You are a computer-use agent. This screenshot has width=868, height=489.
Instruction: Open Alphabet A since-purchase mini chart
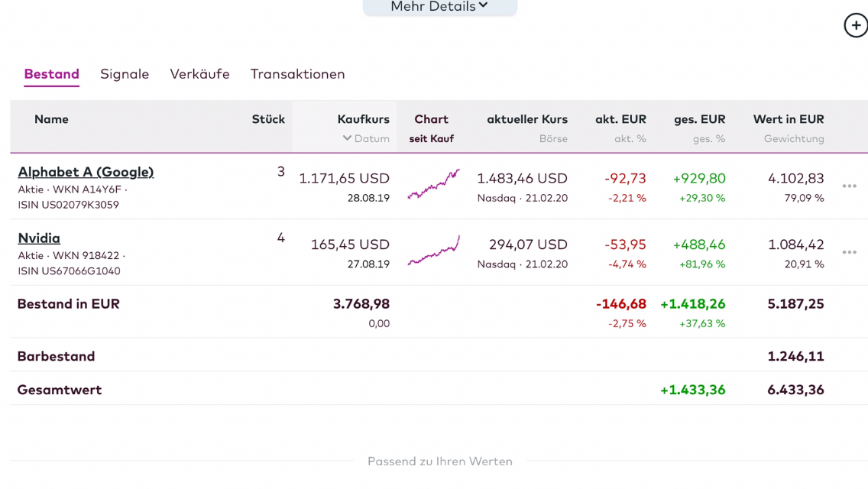click(x=433, y=185)
